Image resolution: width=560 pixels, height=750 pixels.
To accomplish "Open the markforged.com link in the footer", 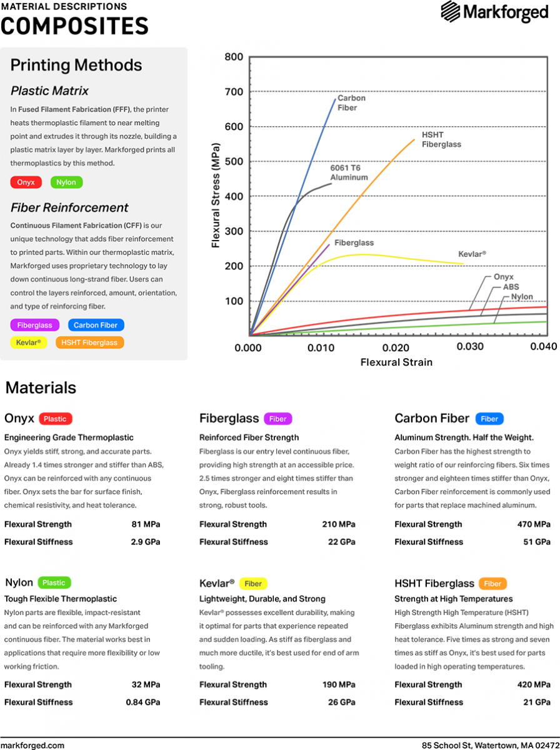I will coord(32,745).
